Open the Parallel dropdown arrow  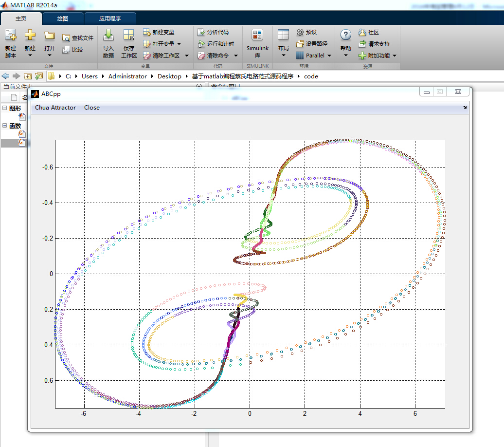tap(329, 56)
